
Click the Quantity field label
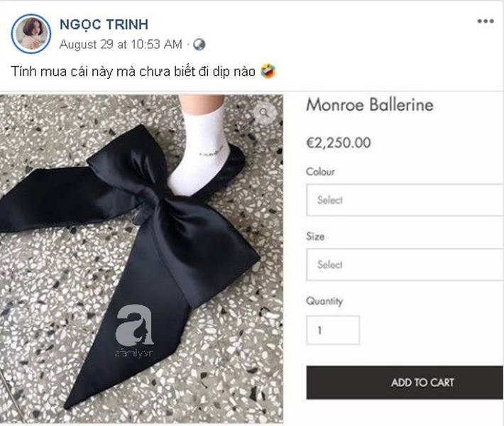(324, 301)
